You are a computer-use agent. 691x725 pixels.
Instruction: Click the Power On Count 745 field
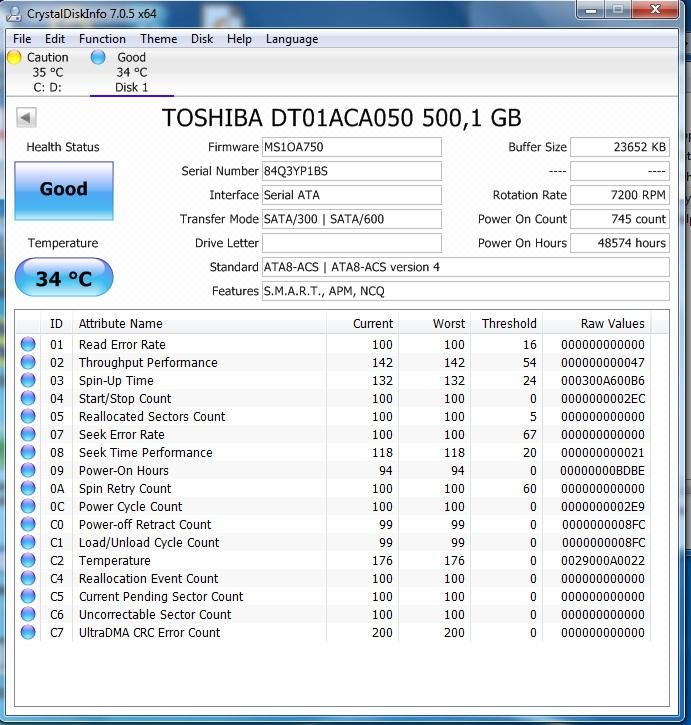coord(620,219)
